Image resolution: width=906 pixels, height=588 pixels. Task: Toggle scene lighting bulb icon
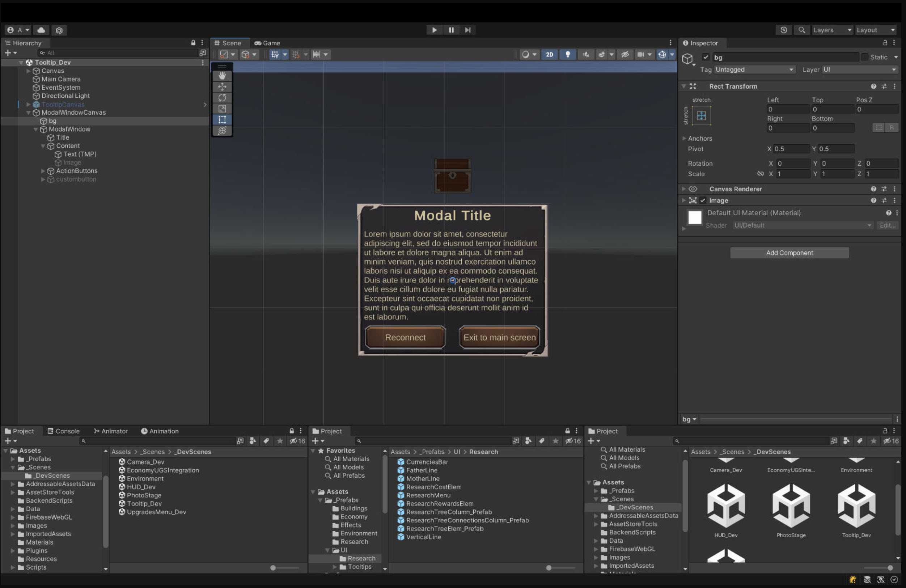[568, 54]
